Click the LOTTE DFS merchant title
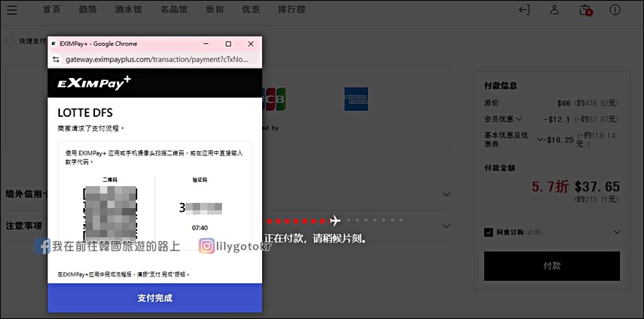 point(85,112)
